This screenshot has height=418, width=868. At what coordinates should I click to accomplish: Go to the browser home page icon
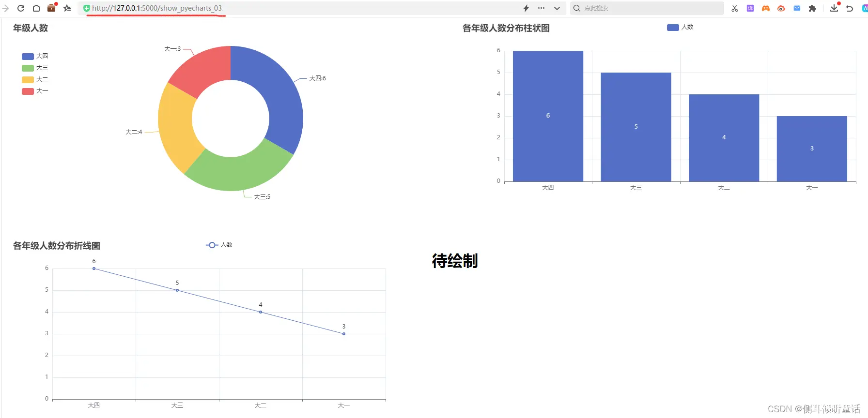point(36,8)
